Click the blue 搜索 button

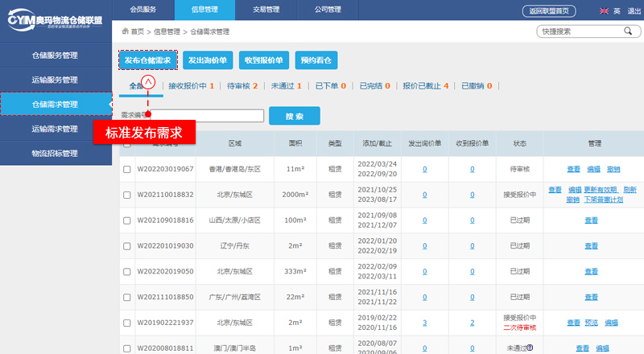pyautogui.click(x=295, y=116)
